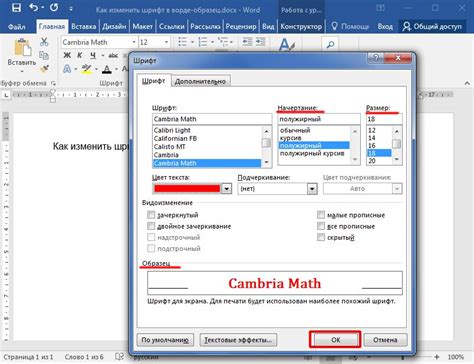Open the Дополнительно tab in the dialog
474x364 pixels.
(x=200, y=81)
